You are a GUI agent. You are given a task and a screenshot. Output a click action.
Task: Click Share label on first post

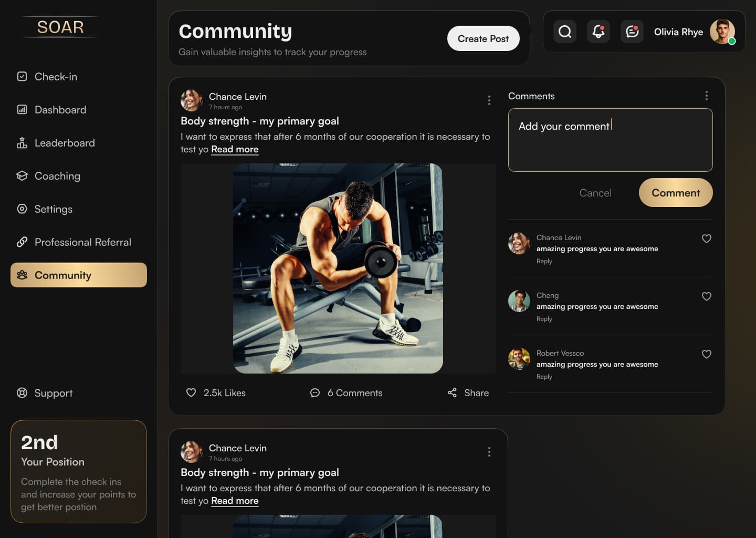pyautogui.click(x=476, y=393)
